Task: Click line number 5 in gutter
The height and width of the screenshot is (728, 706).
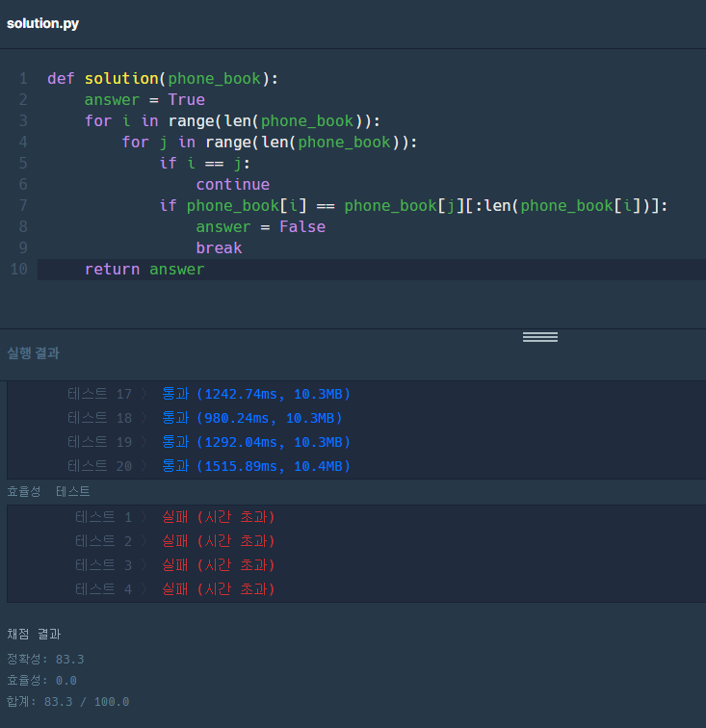Action: coord(23,163)
